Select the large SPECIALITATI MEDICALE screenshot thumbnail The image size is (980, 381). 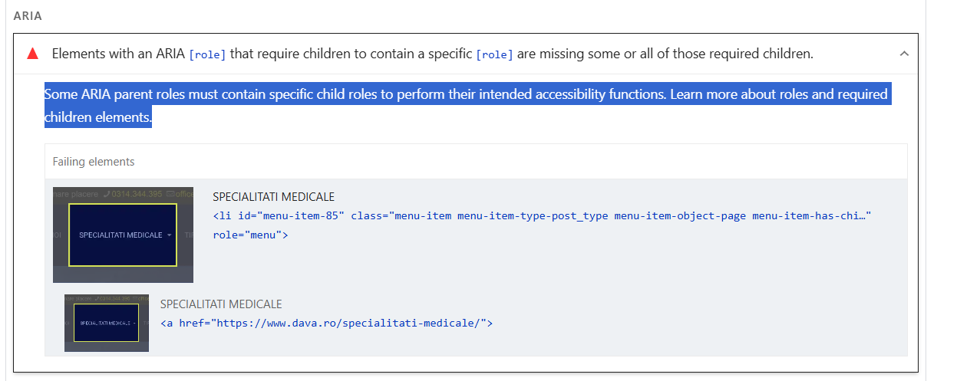[x=123, y=235]
